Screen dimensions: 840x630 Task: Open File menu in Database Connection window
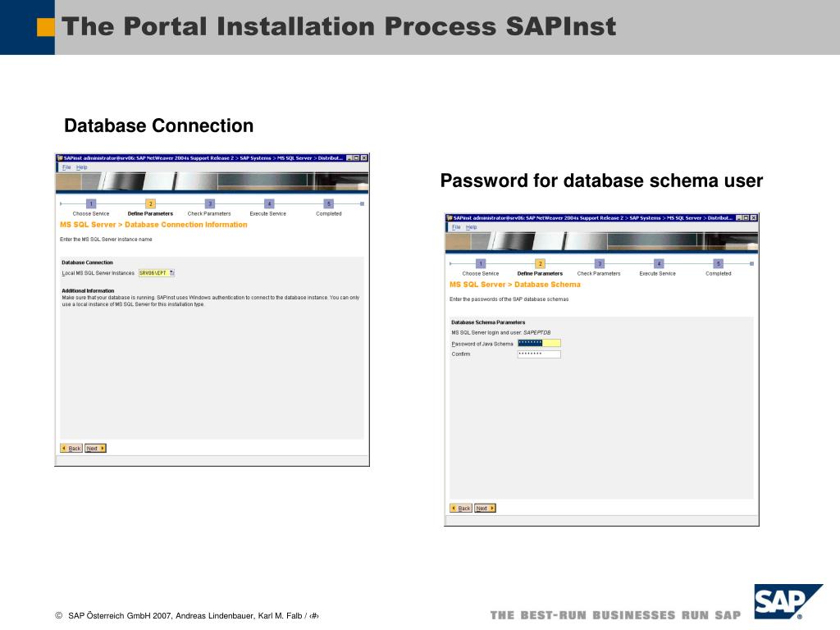click(x=66, y=167)
